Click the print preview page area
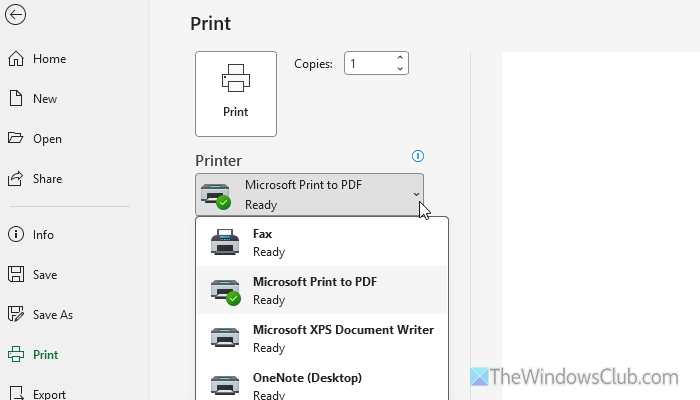This screenshot has height=400, width=700. coord(601,226)
